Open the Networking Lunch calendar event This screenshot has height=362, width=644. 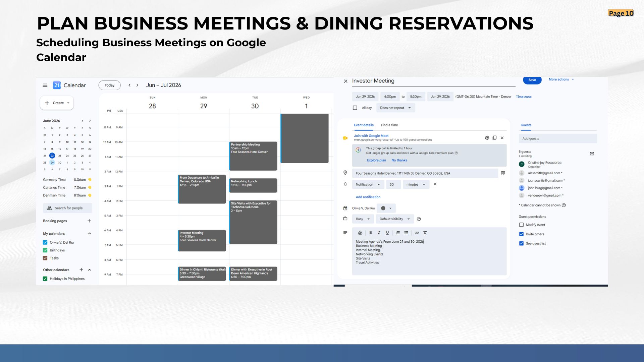coord(253,185)
